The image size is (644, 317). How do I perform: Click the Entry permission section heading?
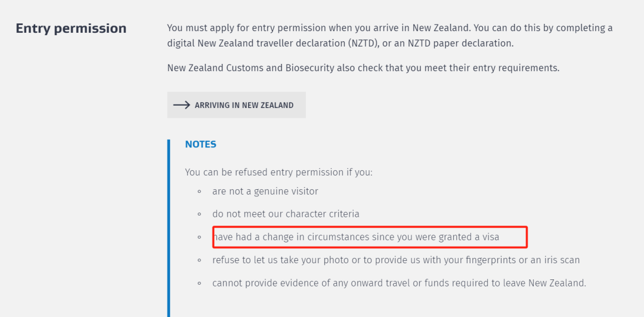[x=71, y=29]
